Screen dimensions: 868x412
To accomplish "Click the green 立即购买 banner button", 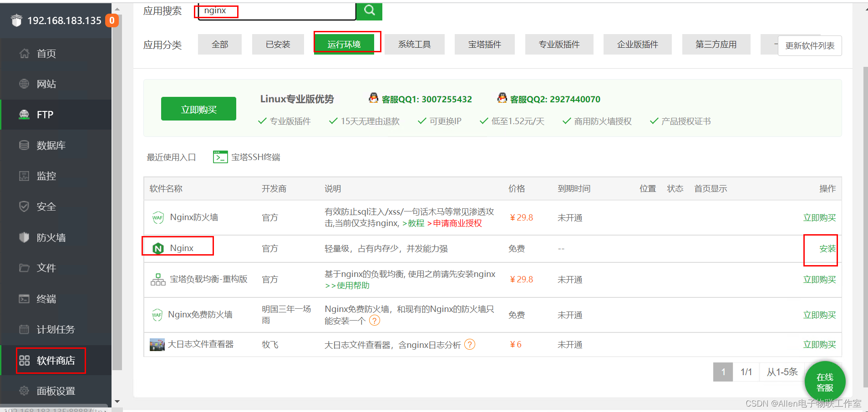I will point(198,109).
